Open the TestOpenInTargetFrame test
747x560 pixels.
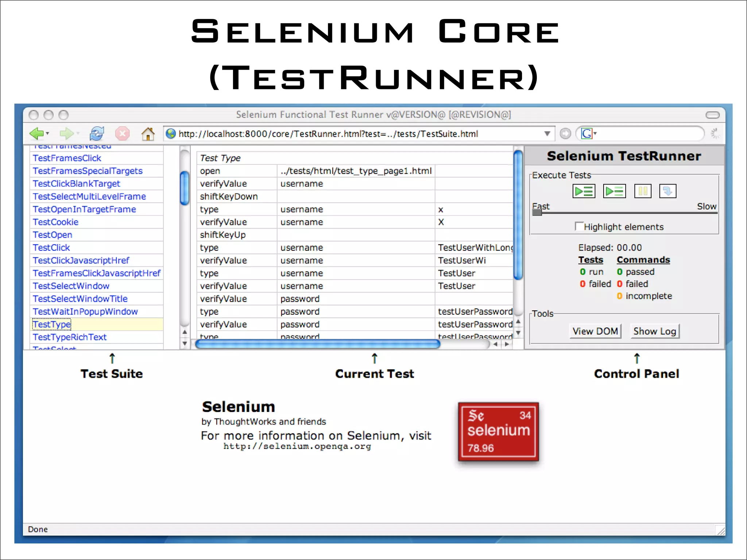click(84, 209)
